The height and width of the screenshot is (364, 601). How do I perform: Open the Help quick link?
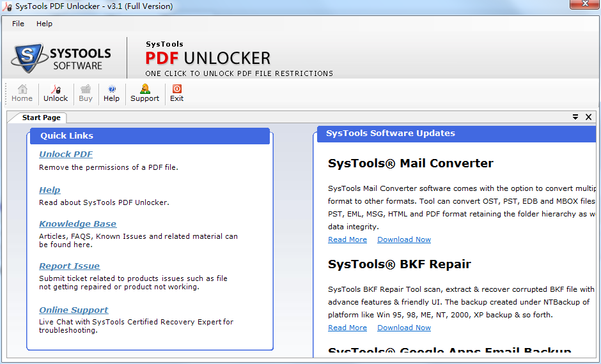coord(49,190)
